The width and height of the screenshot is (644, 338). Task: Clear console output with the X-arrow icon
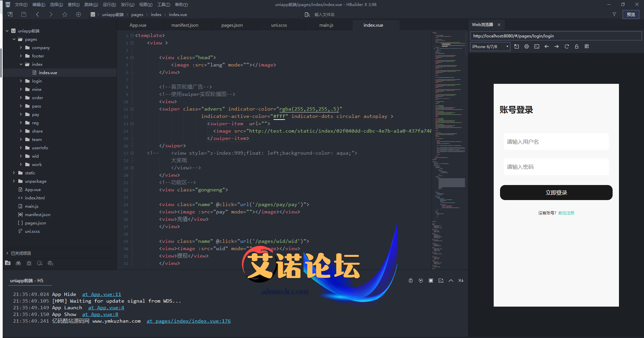[x=461, y=281]
